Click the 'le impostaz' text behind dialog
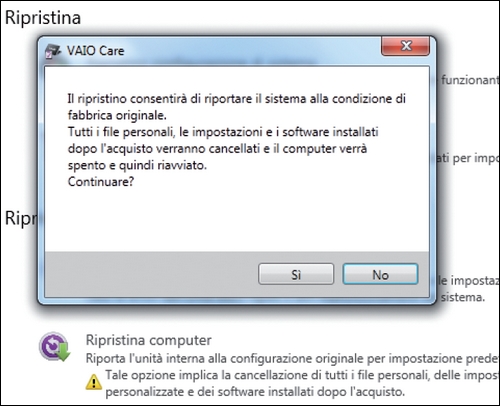 coord(469,281)
